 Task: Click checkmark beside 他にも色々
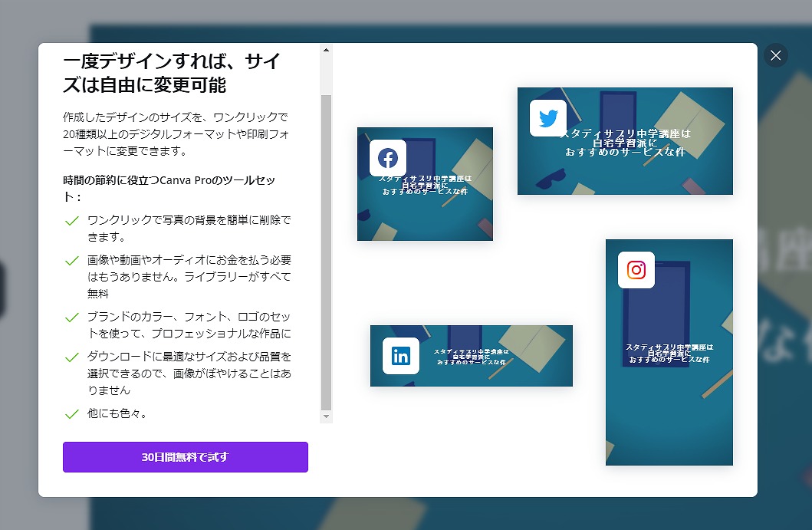[x=72, y=414]
